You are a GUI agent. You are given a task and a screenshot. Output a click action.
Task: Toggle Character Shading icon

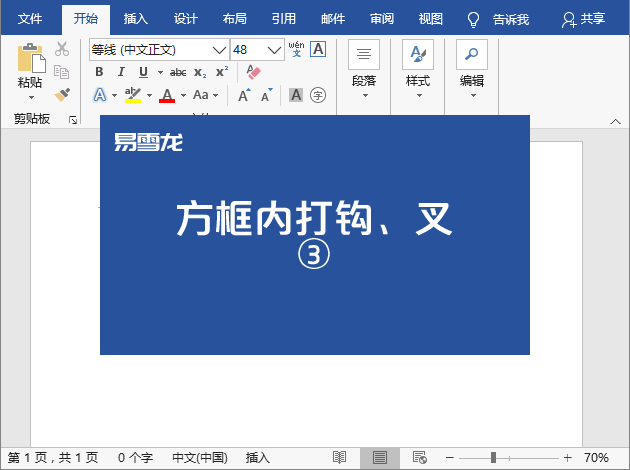point(296,95)
